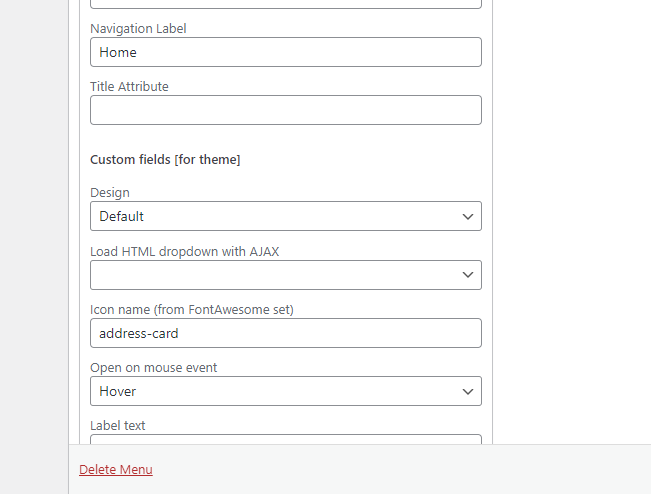The width and height of the screenshot is (651, 494).
Task: Click the Label text input field
Action: (x=285, y=439)
